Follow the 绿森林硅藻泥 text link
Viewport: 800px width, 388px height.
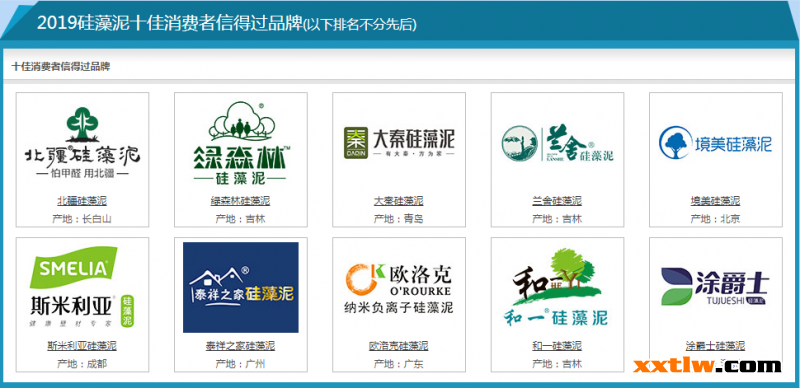tap(241, 201)
